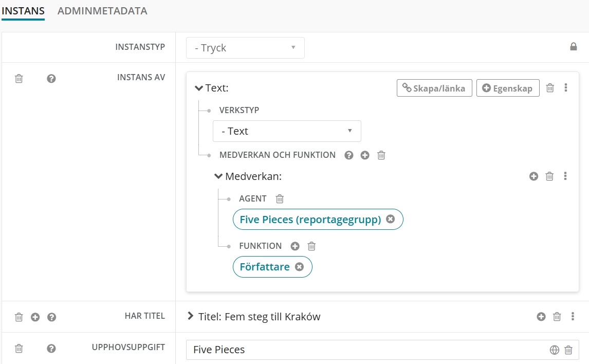The width and height of the screenshot is (589, 364).
Task: Expand the Titel: Fem steg till Kraków row
Action: 191,316
